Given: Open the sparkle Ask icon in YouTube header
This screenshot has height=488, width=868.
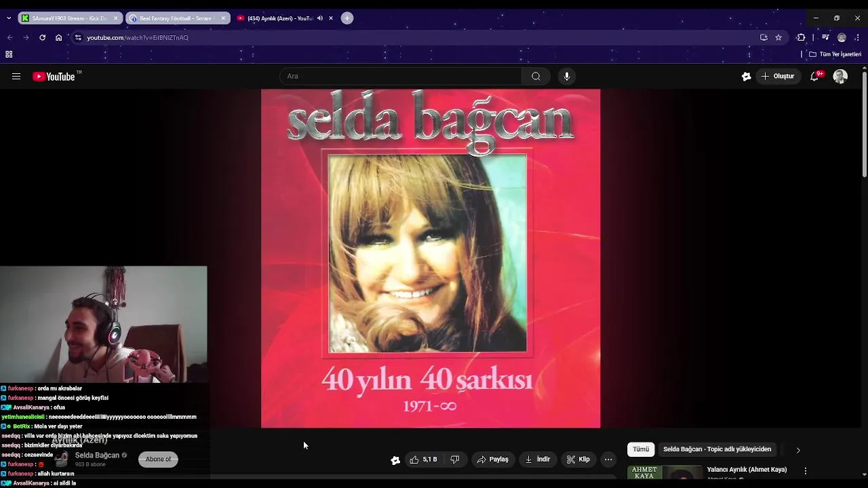Looking at the screenshot, I should (x=746, y=77).
